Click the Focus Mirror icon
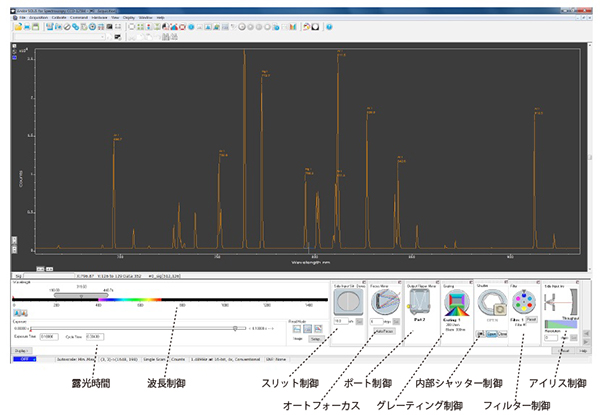Image resolution: width=600 pixels, height=415 pixels. [385, 301]
